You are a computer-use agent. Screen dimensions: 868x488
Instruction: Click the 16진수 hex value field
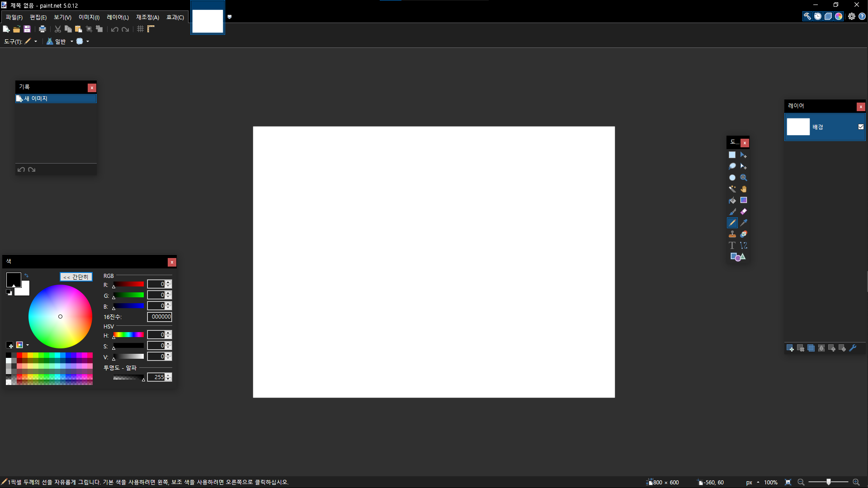point(160,317)
